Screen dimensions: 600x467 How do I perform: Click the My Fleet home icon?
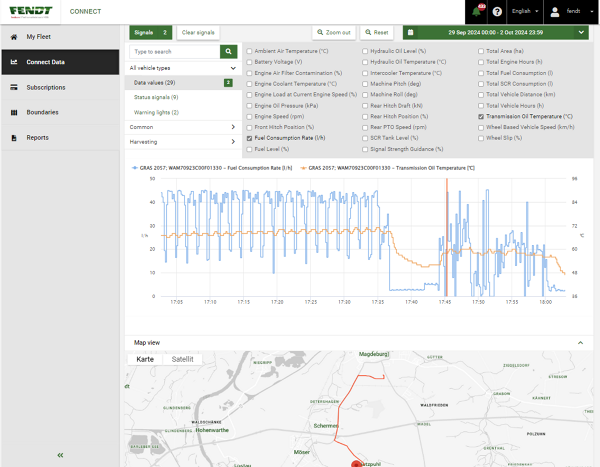pos(13,37)
